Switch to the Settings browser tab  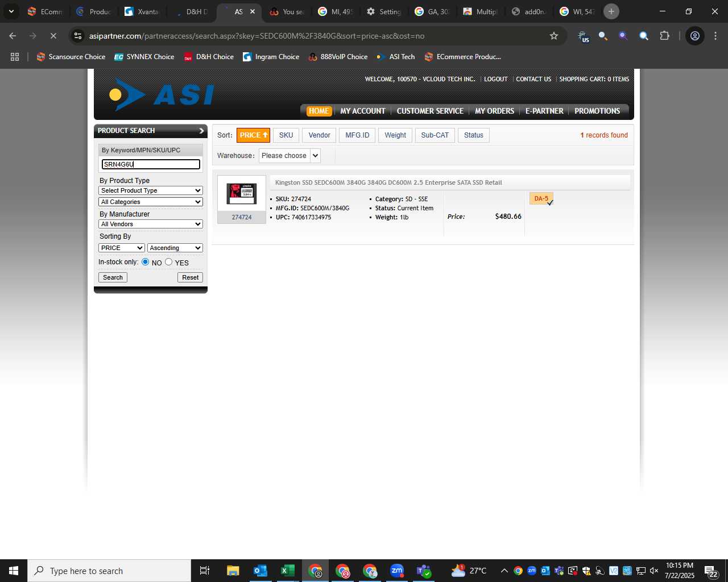(384, 11)
